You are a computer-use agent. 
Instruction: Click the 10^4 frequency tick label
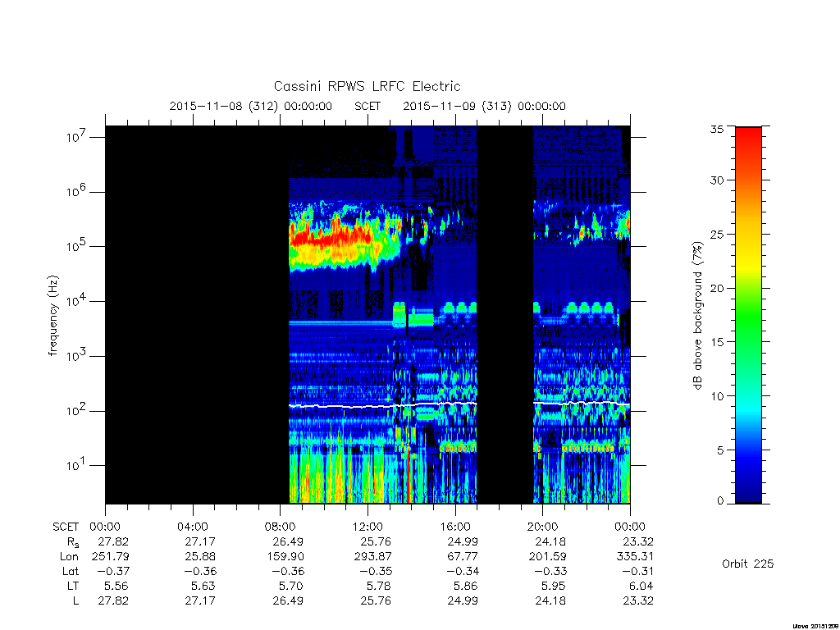77,300
